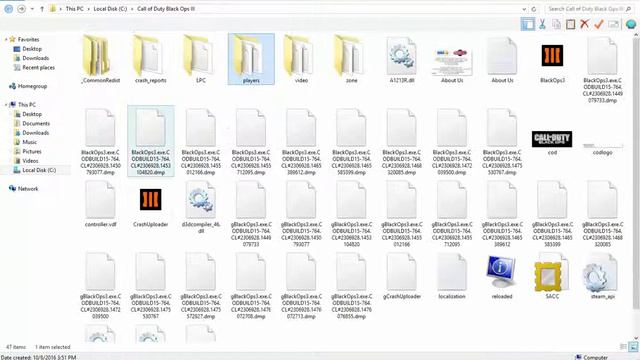Viewport: 640px width, 360px height.
Task: Expand the chevron after This PC
Action: click(x=88, y=9)
